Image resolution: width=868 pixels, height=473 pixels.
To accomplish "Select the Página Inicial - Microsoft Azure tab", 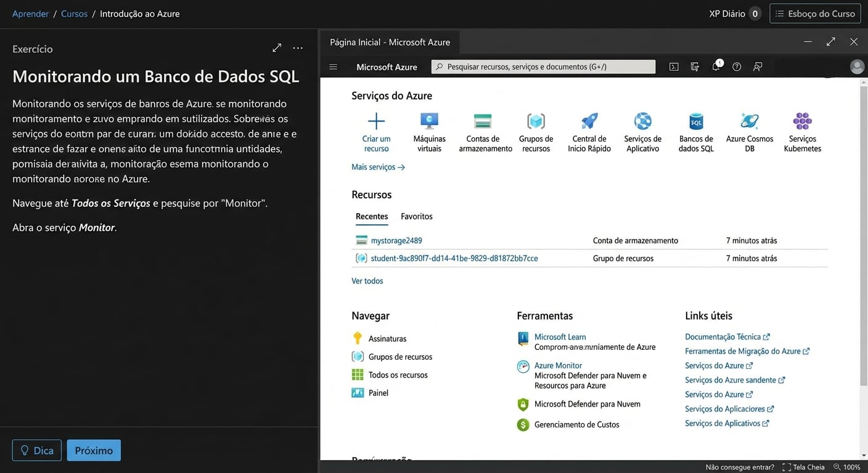I will 390,42.
